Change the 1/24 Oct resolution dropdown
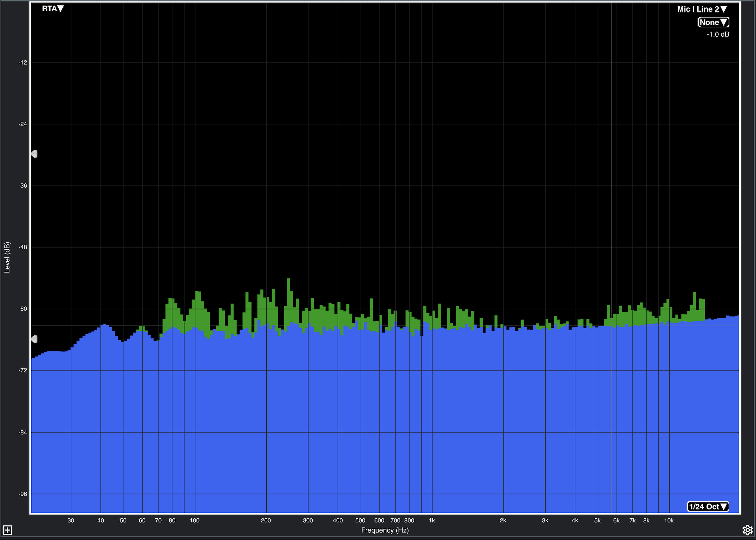Image resolution: width=756 pixels, height=540 pixels. 708,507
